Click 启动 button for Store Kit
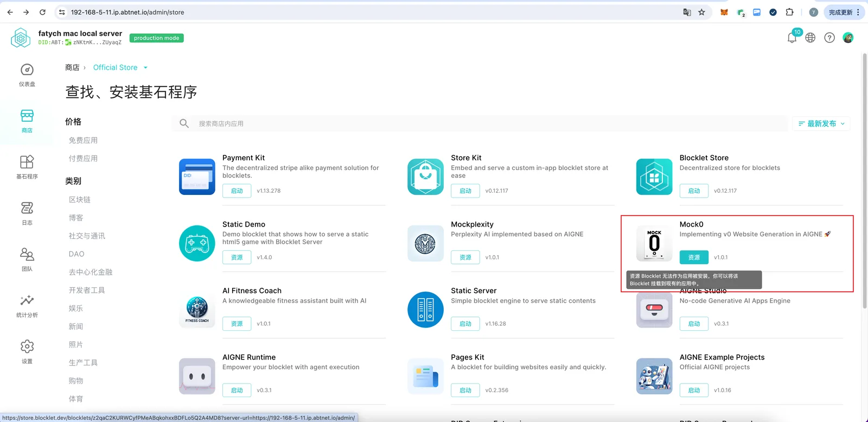This screenshot has height=422, width=868. [x=465, y=191]
